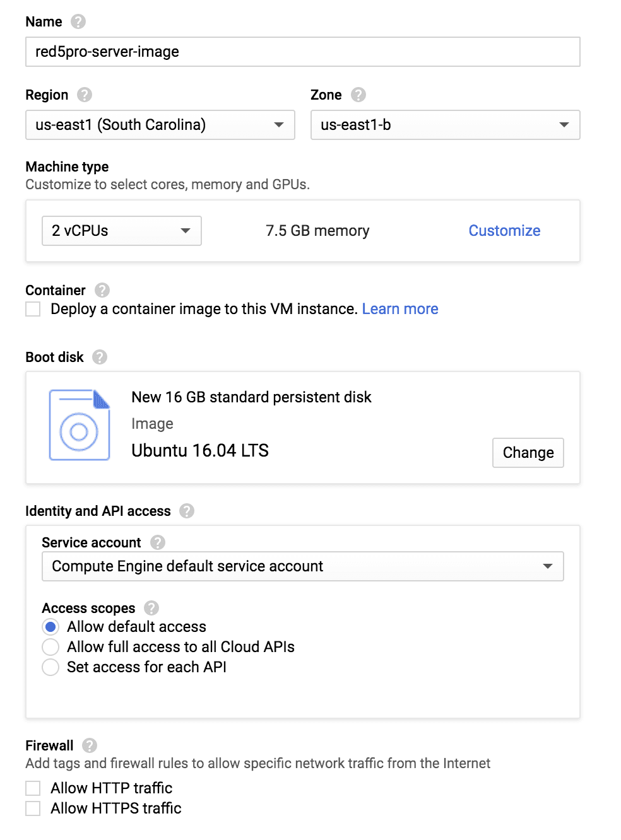Open the Region dropdown us-east1
Screen dimensions: 621x840
click(x=160, y=125)
